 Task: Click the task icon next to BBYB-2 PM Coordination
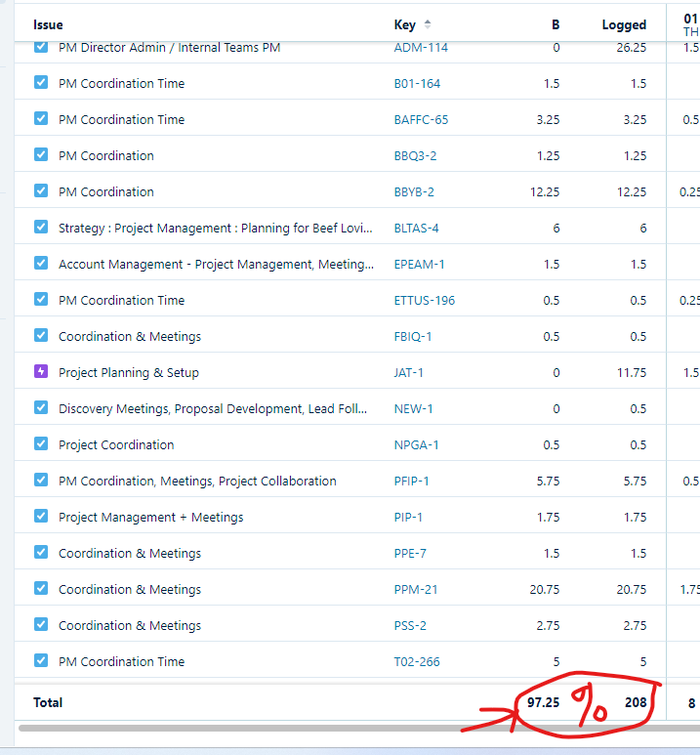click(41, 191)
